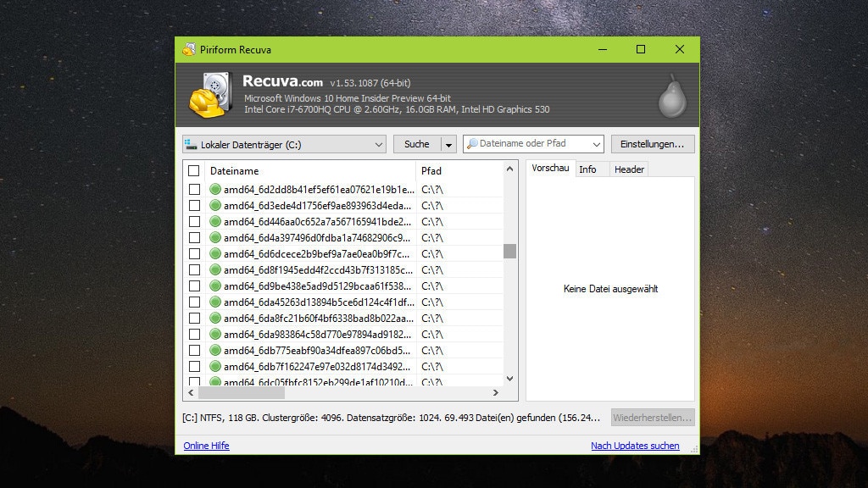Click the Piriform pear logo
The image size is (868, 488).
(x=672, y=96)
